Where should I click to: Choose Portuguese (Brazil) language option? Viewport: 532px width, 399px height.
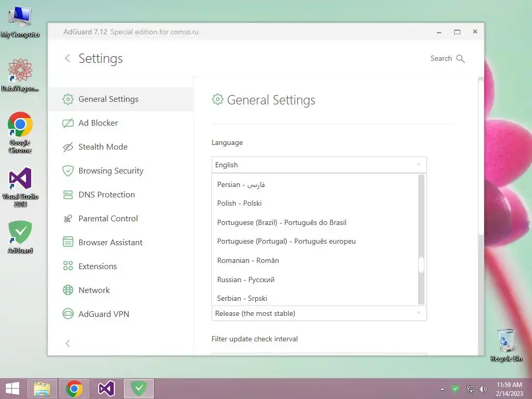[315, 222]
